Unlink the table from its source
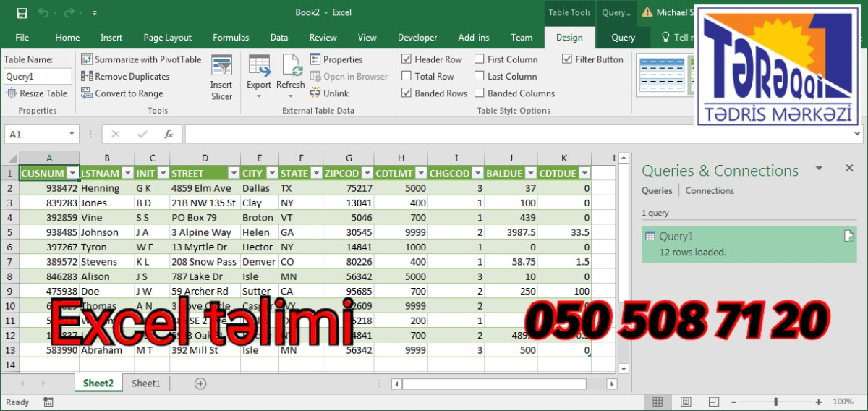This screenshot has height=411, width=868. click(329, 93)
